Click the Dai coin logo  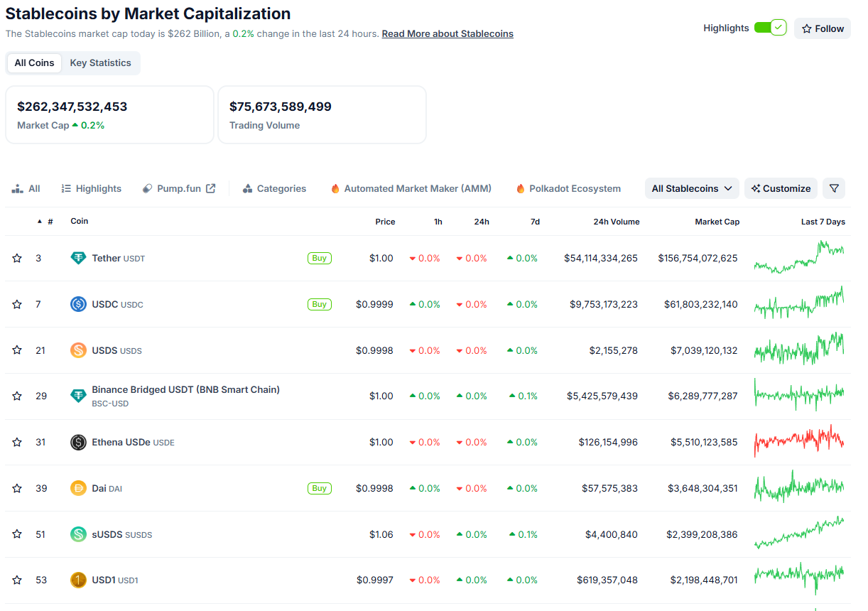78,488
